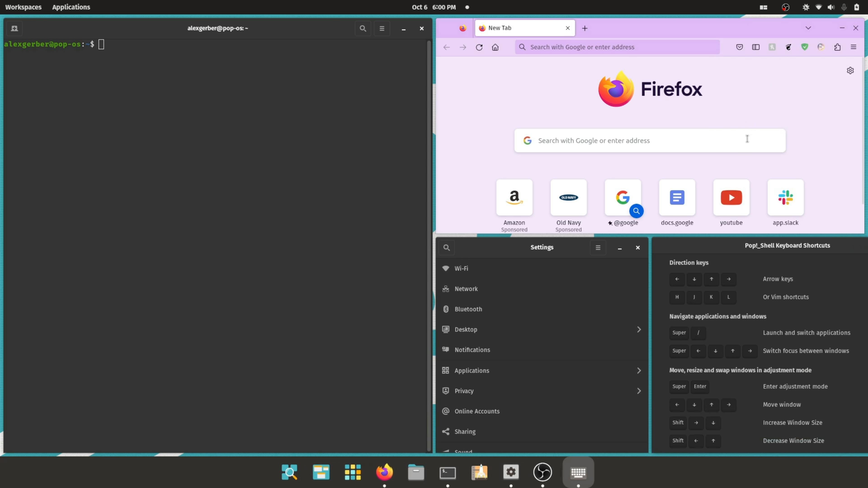Open Firefox list all tabs dropdown
The height and width of the screenshot is (488, 868).
(x=808, y=28)
